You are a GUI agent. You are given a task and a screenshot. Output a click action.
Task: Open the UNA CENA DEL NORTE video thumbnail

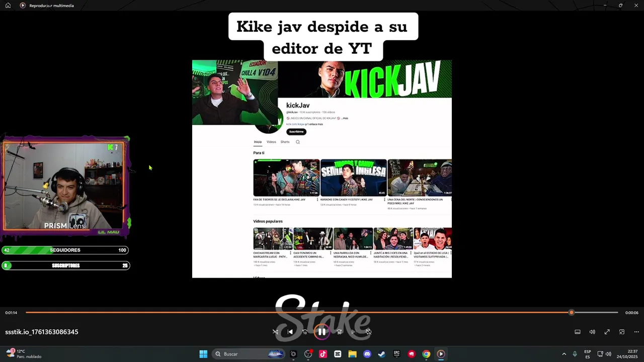click(x=420, y=177)
